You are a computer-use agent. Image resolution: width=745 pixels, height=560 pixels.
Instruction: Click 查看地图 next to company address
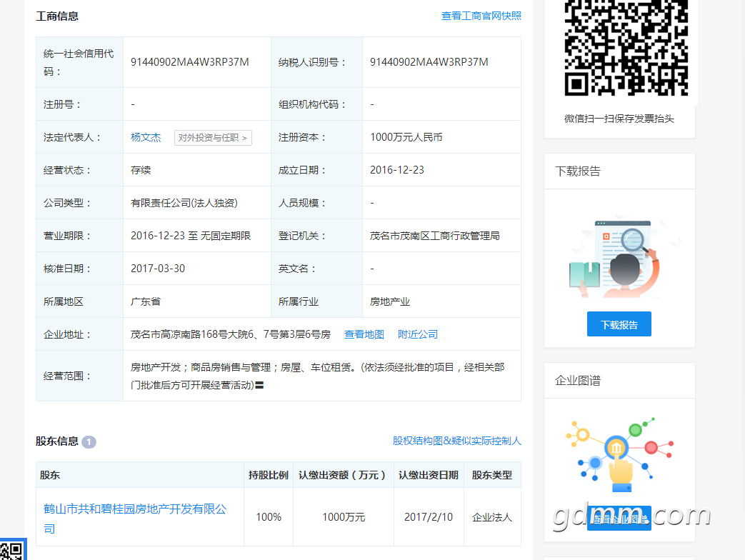(x=364, y=334)
